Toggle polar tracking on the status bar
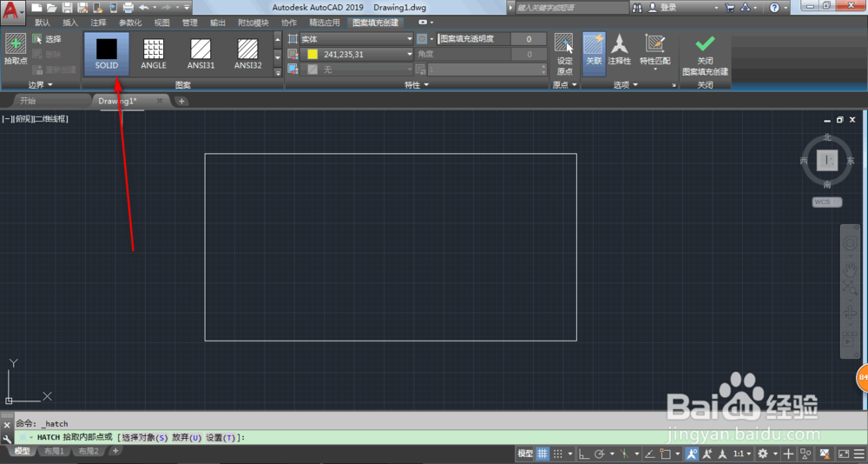 click(598, 454)
